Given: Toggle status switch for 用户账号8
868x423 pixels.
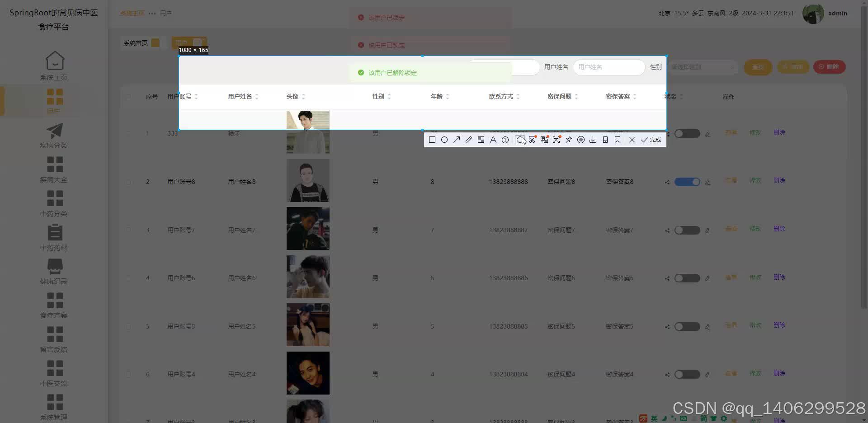Looking at the screenshot, I should (687, 182).
